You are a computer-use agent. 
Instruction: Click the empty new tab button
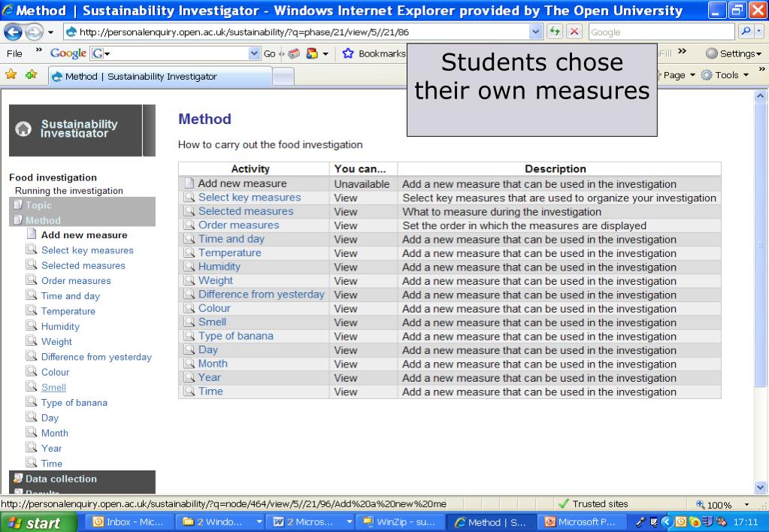pyautogui.click(x=283, y=77)
